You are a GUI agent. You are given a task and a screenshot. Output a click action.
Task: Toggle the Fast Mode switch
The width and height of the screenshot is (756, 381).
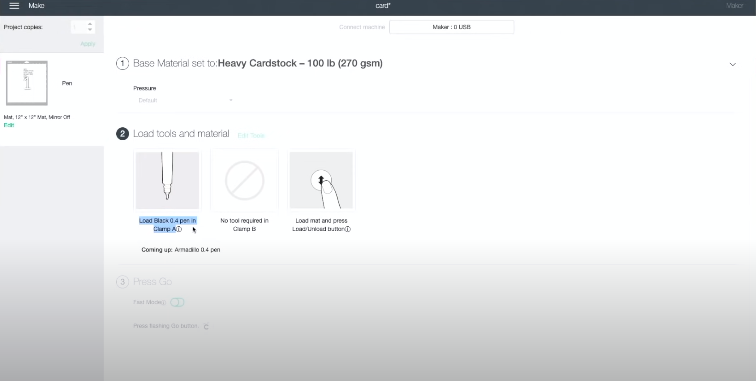coord(177,302)
